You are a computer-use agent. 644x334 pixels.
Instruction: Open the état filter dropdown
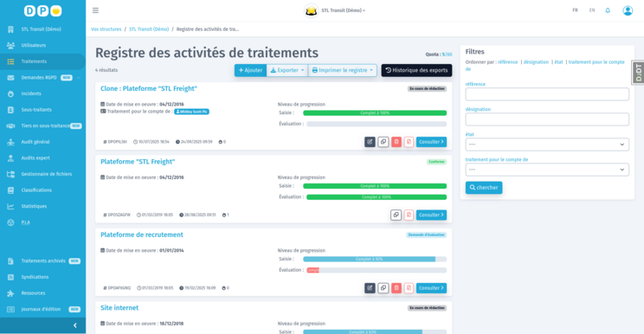coord(547,145)
